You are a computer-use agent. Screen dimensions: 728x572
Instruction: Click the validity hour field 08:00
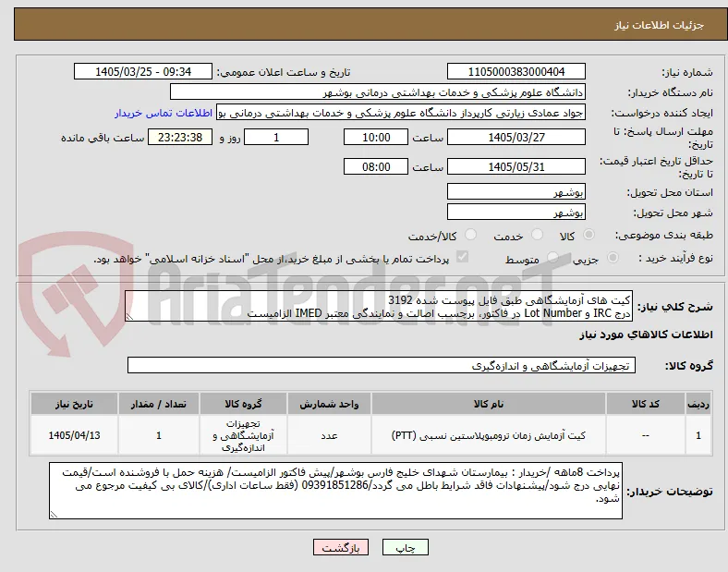click(376, 166)
